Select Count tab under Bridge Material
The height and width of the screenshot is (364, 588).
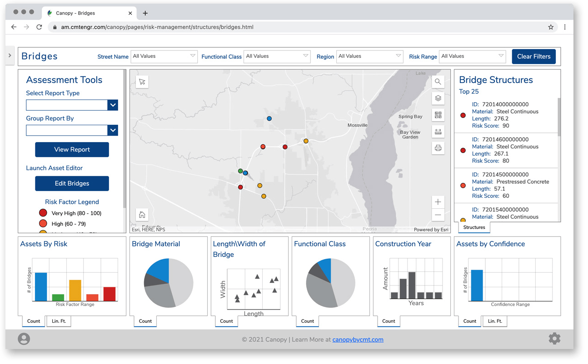(x=145, y=321)
